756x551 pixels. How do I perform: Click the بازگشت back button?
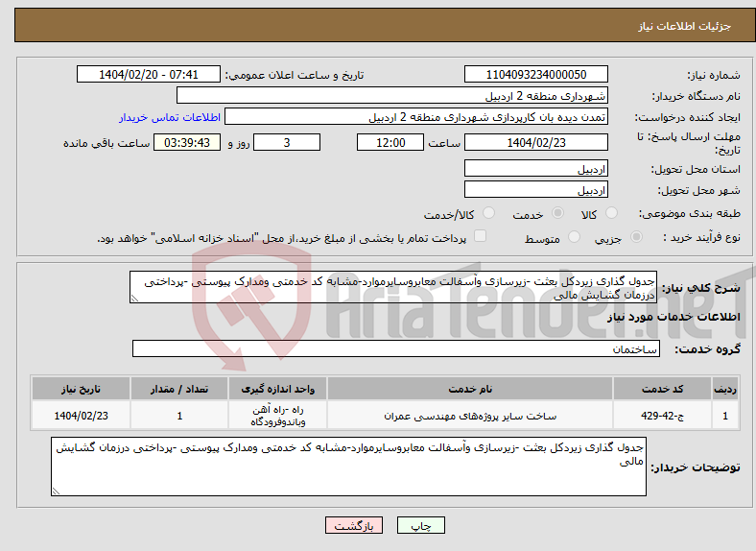(354, 525)
